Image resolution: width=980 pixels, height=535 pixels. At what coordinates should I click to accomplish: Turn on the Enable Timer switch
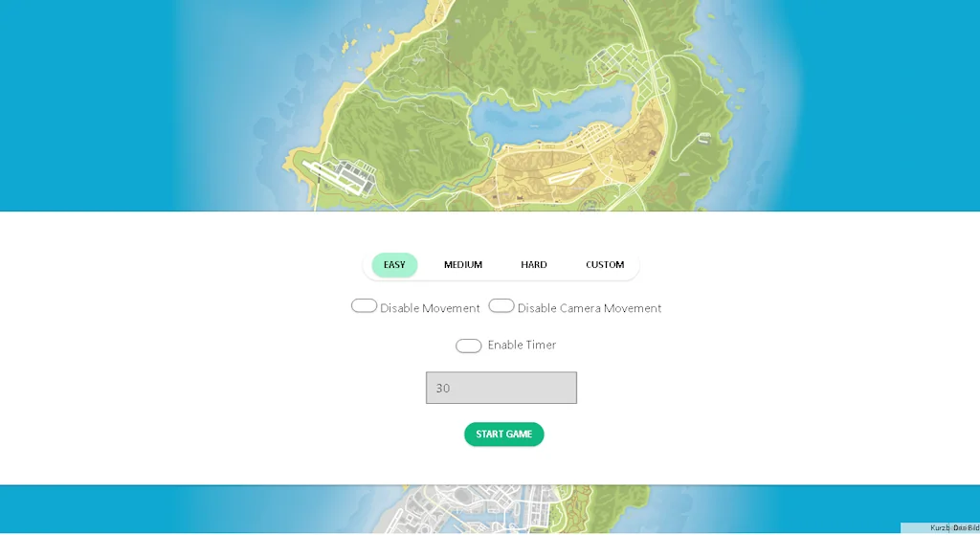[x=469, y=346]
